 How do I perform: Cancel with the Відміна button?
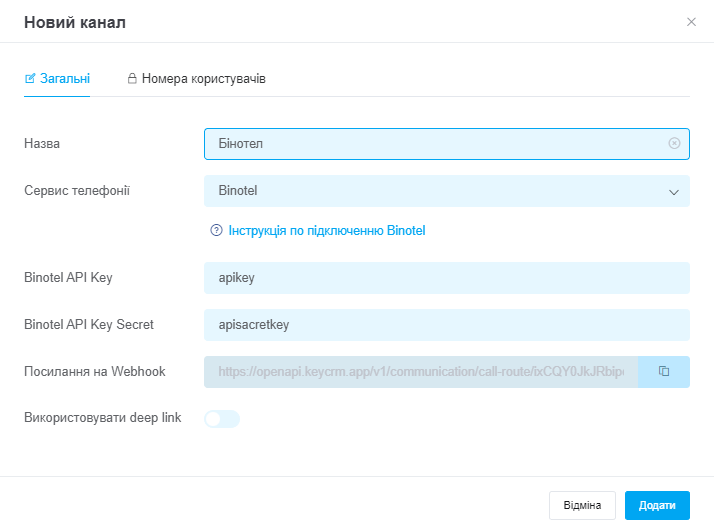click(x=582, y=505)
